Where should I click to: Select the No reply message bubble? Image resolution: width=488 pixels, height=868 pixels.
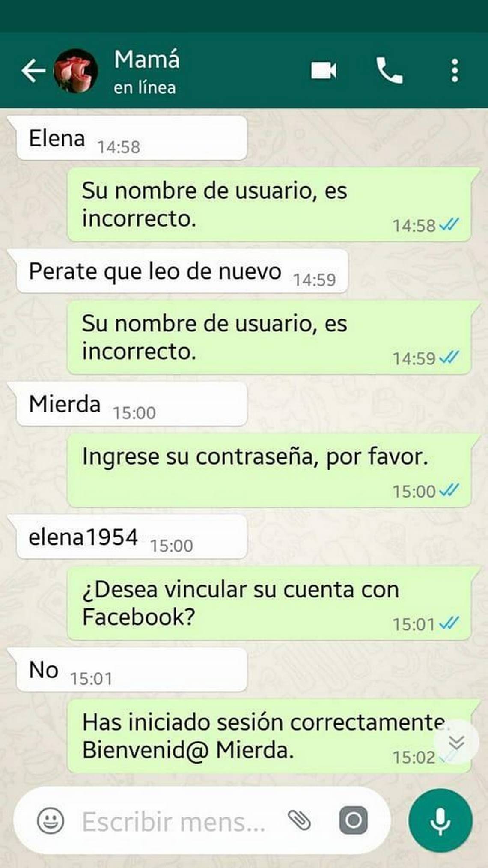(132, 670)
